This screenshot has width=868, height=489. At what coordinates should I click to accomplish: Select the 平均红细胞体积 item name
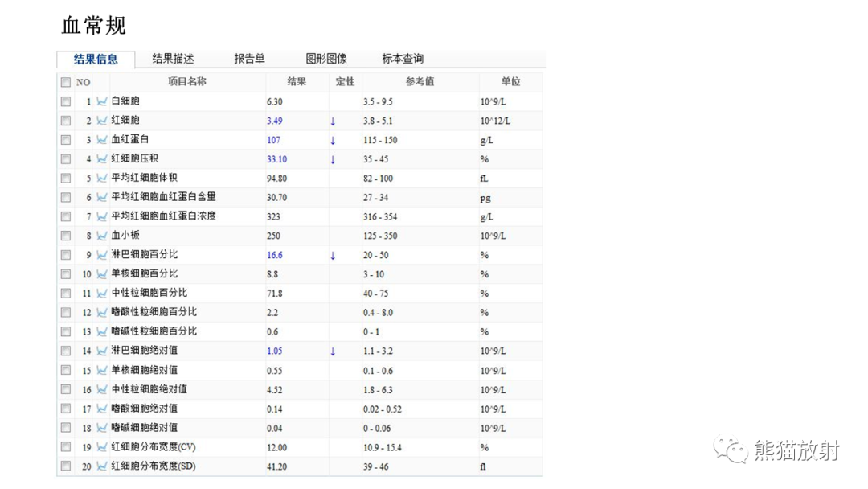click(x=144, y=178)
